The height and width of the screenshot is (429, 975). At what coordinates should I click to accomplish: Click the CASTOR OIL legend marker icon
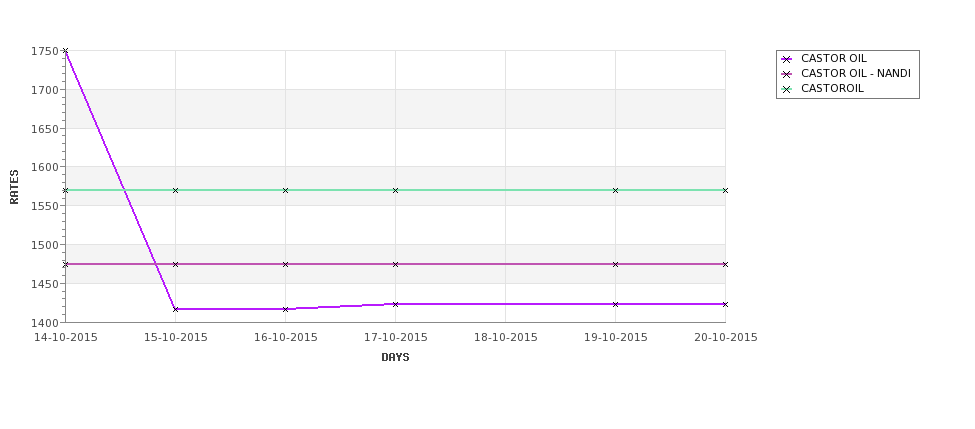point(787,59)
